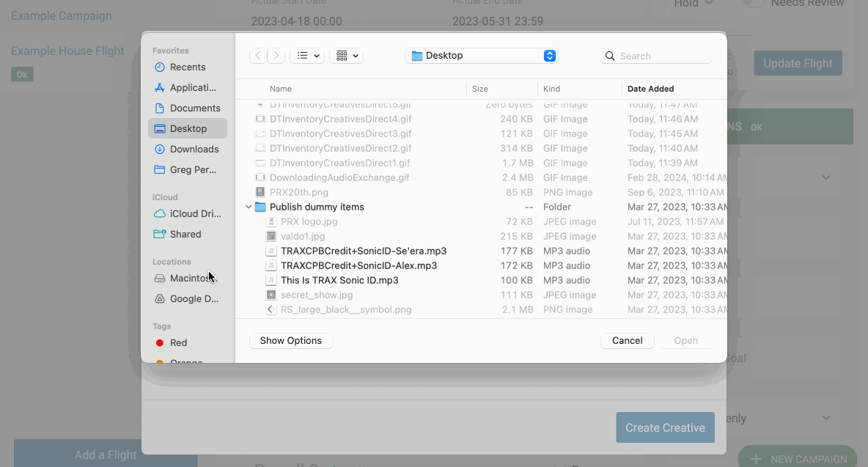Open the Shared folder in the sidebar

[185, 234]
